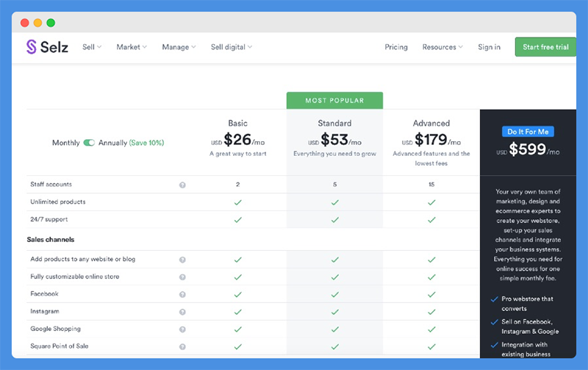588x370 pixels.
Task: Click the green macOS fullscreen dot
Action: [51, 23]
